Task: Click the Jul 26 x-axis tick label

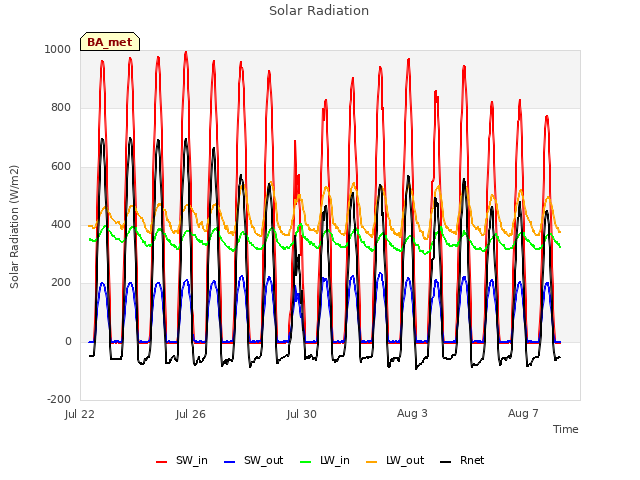Action: pyautogui.click(x=191, y=414)
